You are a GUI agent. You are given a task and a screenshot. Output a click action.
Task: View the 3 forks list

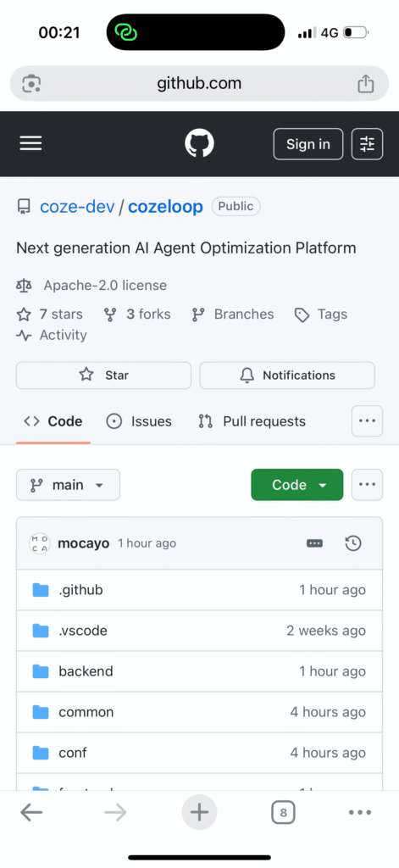pos(137,314)
